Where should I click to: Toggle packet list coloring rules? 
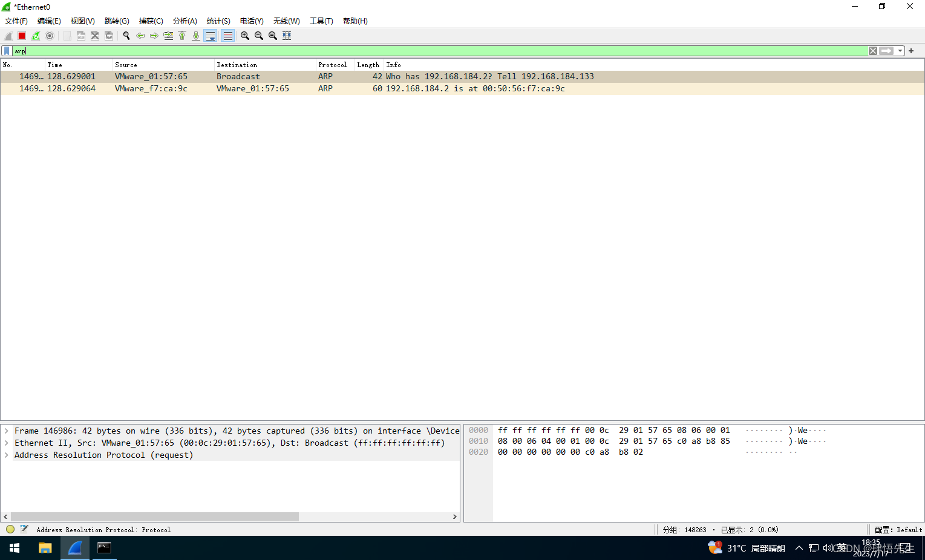point(227,36)
